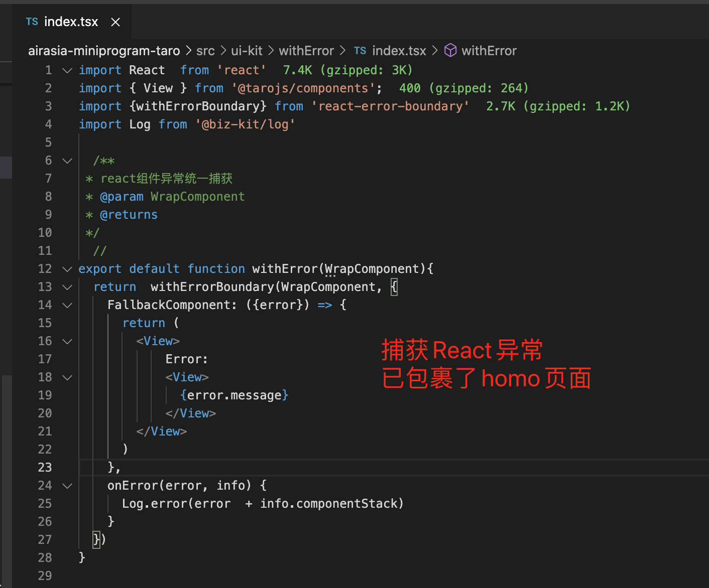Click line number 5 in the gutter
The width and height of the screenshot is (709, 588).
click(x=48, y=142)
